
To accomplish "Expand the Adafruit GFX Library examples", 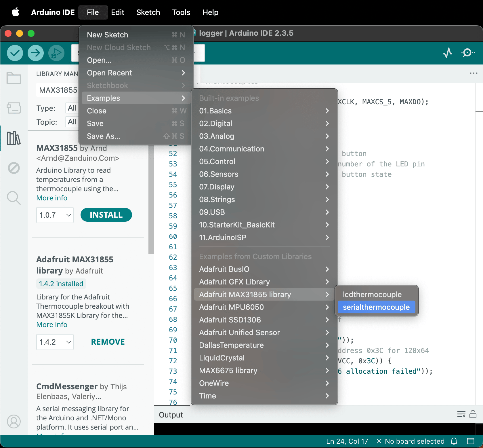I will coord(264,282).
